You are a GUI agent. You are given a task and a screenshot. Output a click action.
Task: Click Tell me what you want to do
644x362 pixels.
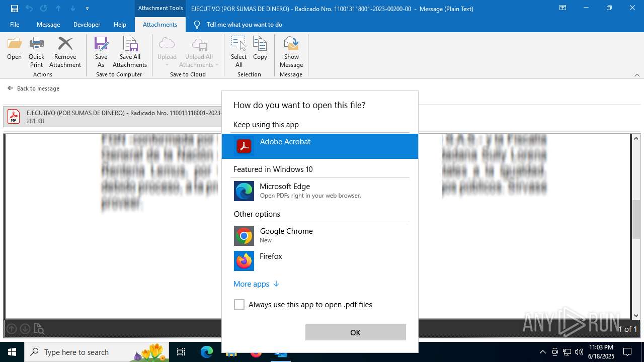(238, 24)
